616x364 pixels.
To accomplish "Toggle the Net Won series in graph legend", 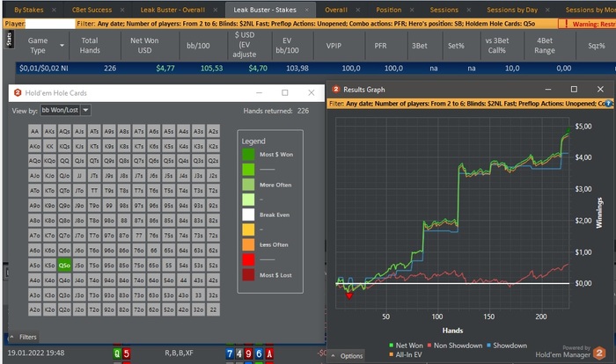I will (406, 346).
